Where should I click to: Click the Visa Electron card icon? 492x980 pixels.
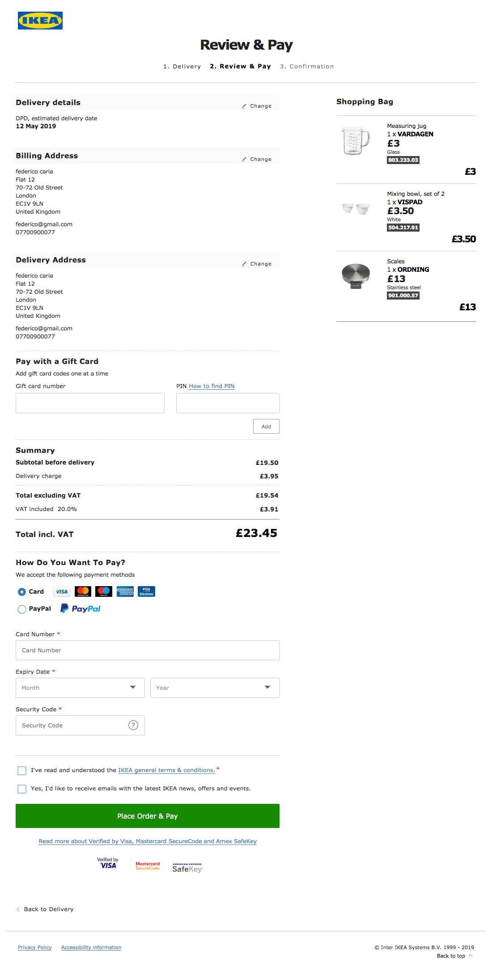click(x=146, y=591)
